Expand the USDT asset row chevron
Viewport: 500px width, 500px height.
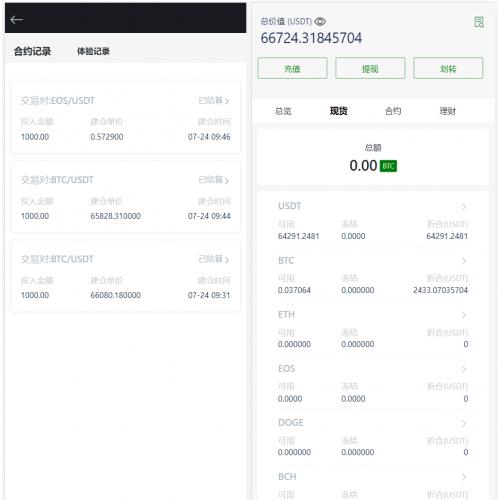point(464,207)
